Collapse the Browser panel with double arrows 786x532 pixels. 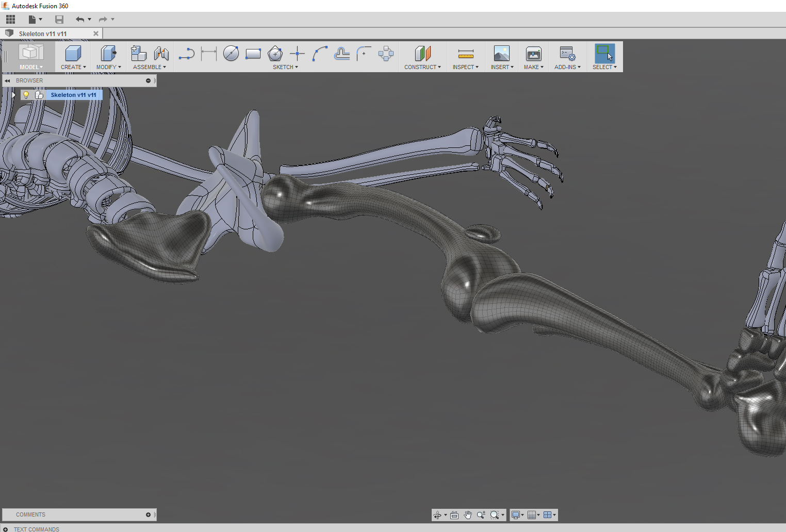(7, 81)
